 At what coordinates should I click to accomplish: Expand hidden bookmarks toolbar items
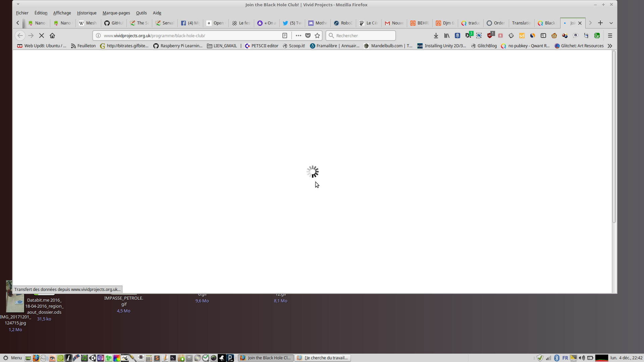[x=610, y=46]
